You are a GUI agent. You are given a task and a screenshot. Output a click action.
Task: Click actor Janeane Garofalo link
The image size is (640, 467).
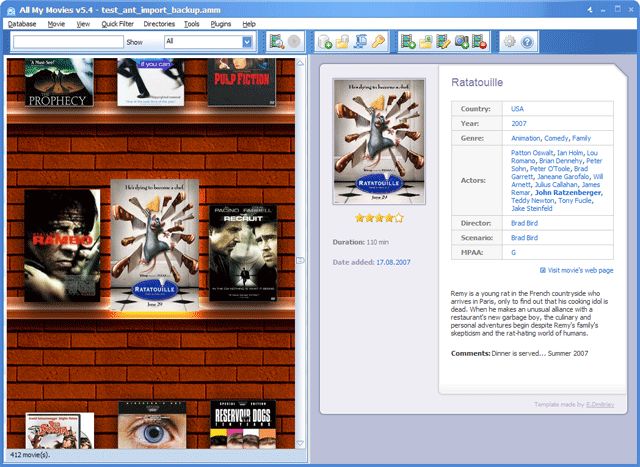pos(563,176)
